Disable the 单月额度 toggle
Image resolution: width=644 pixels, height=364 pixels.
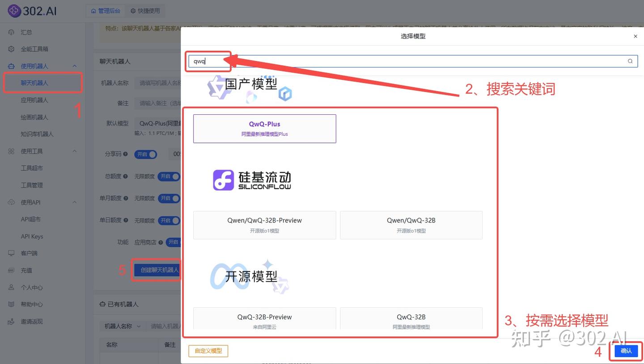click(x=169, y=198)
